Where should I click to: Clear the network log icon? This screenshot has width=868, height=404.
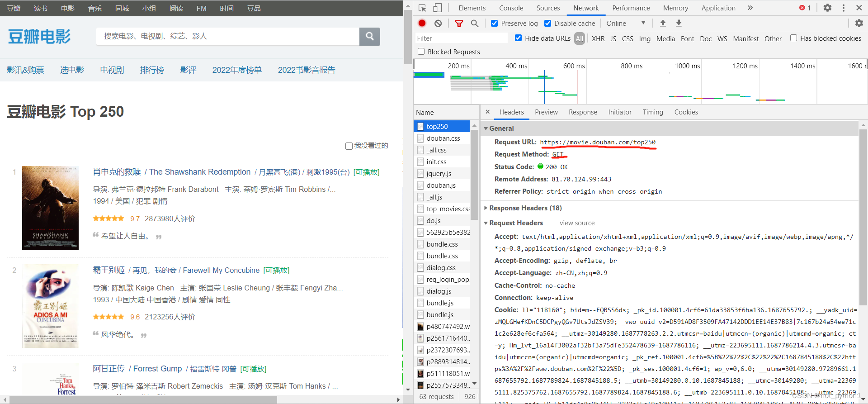pyautogui.click(x=438, y=23)
